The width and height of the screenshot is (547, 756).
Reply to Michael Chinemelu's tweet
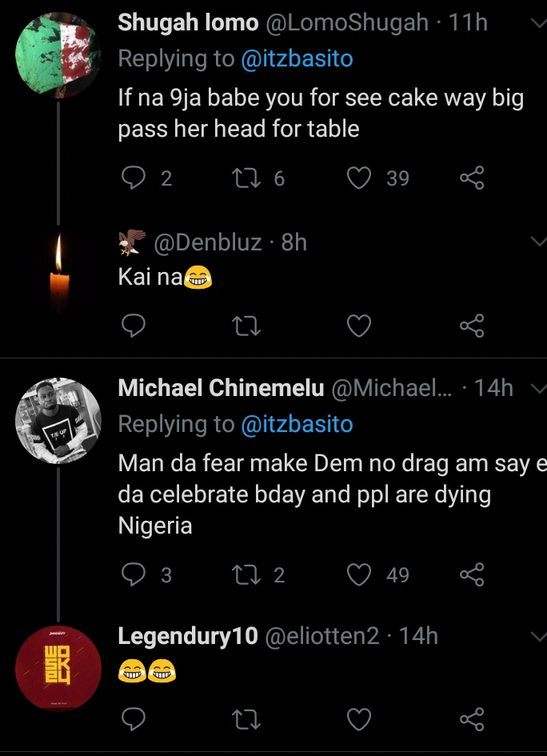coord(133,575)
